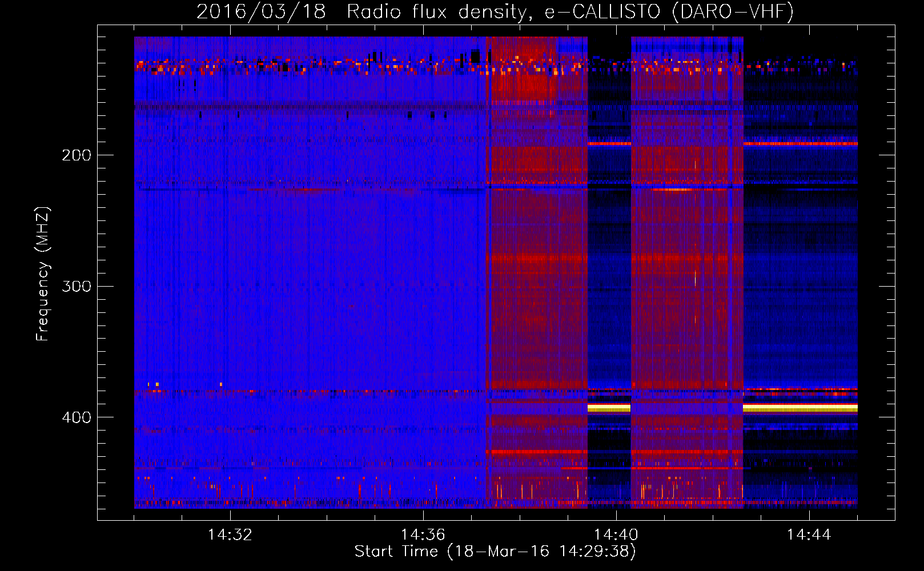
Task: Click the 14:32 time tick label
Action: pos(230,534)
